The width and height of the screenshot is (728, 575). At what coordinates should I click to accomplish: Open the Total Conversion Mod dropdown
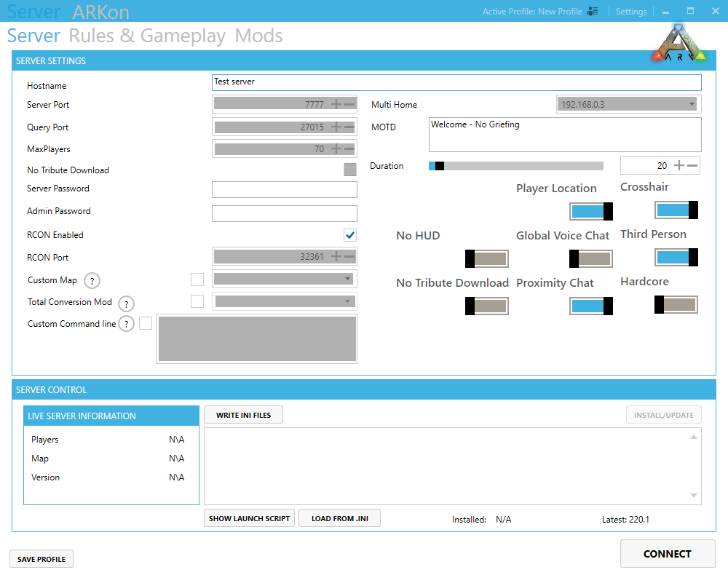point(284,301)
